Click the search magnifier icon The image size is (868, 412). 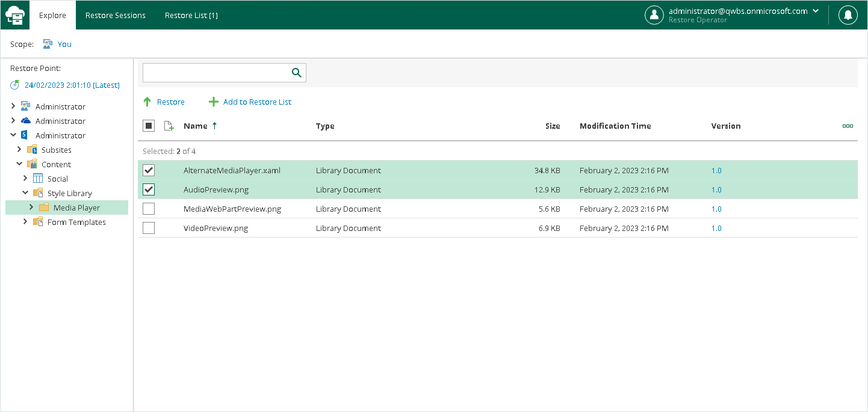click(x=296, y=73)
